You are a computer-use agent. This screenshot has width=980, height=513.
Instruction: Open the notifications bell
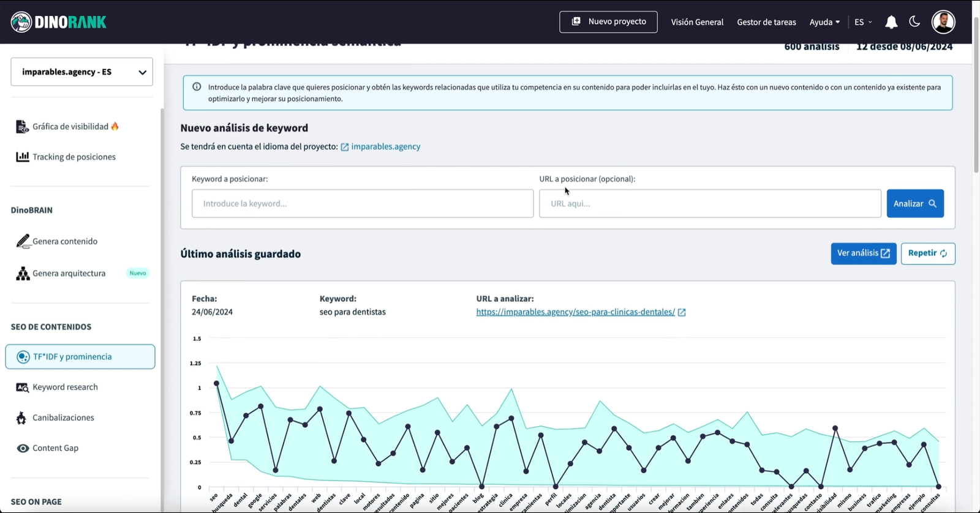[891, 22]
